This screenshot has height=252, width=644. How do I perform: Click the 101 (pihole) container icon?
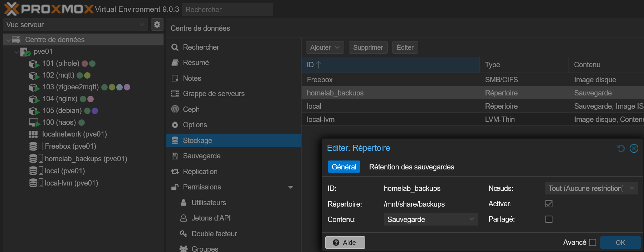[x=34, y=64]
